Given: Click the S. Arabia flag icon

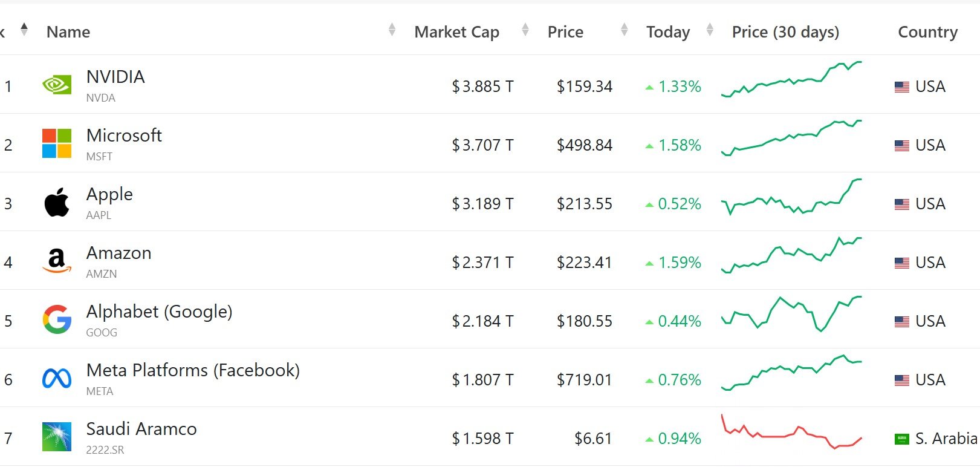Looking at the screenshot, I should pos(902,439).
